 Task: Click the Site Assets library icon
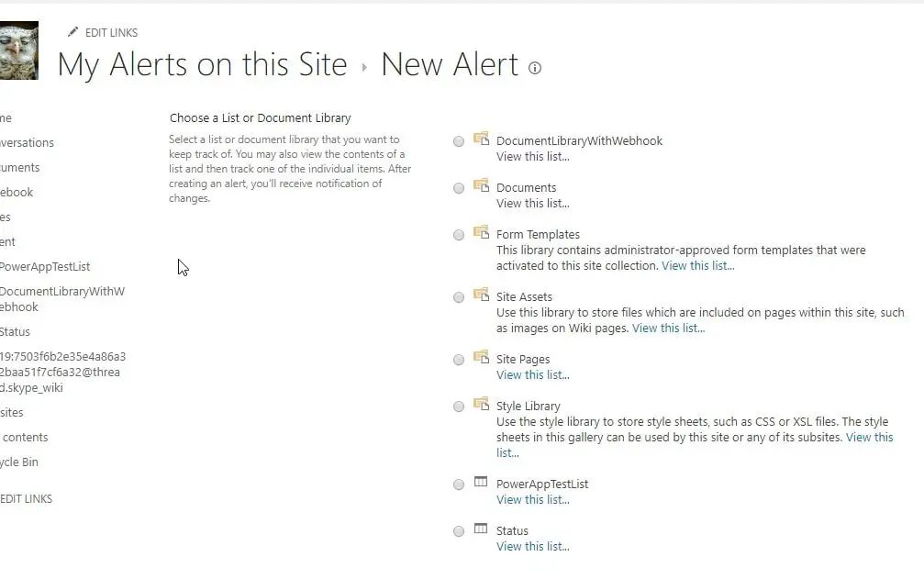tap(481, 295)
